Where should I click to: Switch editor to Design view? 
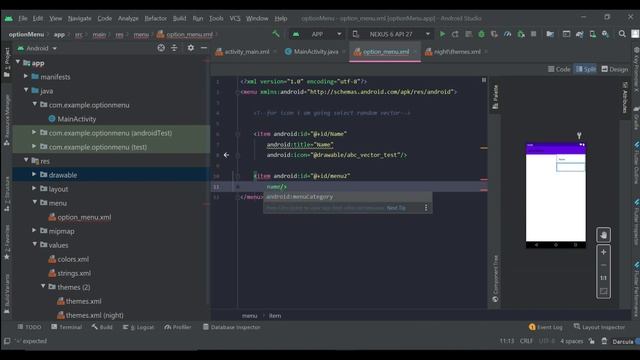[x=615, y=69]
